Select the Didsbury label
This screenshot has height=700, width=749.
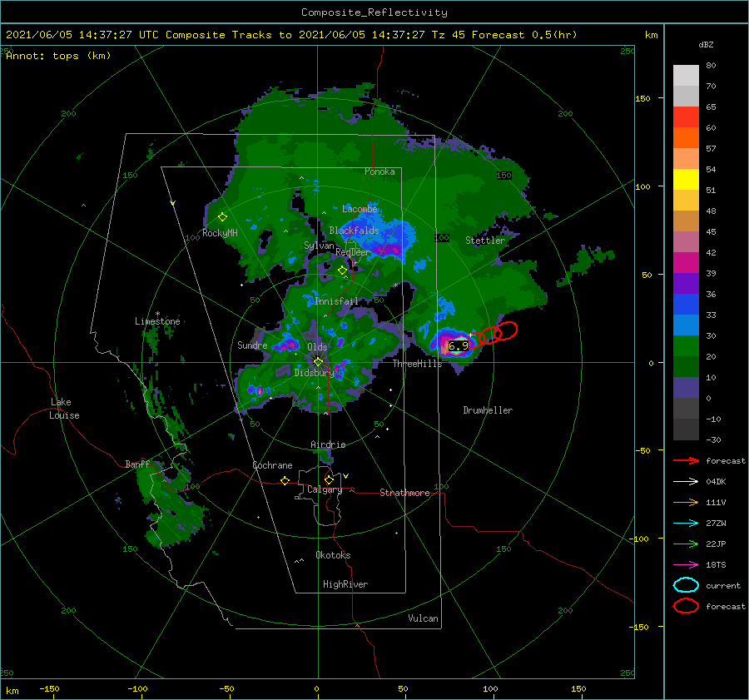314,373
